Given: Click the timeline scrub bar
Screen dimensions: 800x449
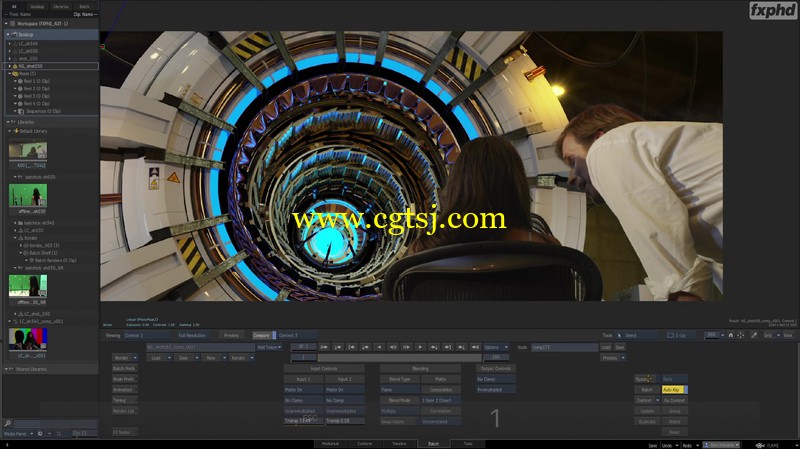Looking at the screenshot, I should (399, 358).
